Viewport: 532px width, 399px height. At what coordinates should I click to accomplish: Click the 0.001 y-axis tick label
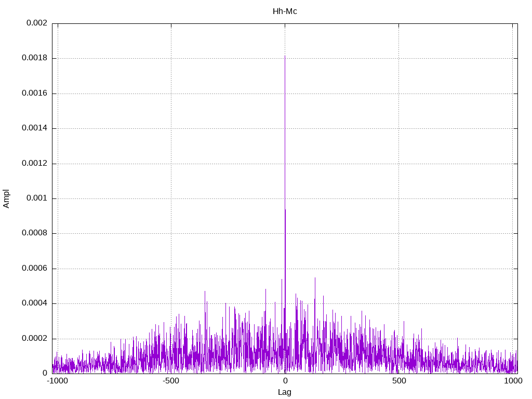pos(36,198)
